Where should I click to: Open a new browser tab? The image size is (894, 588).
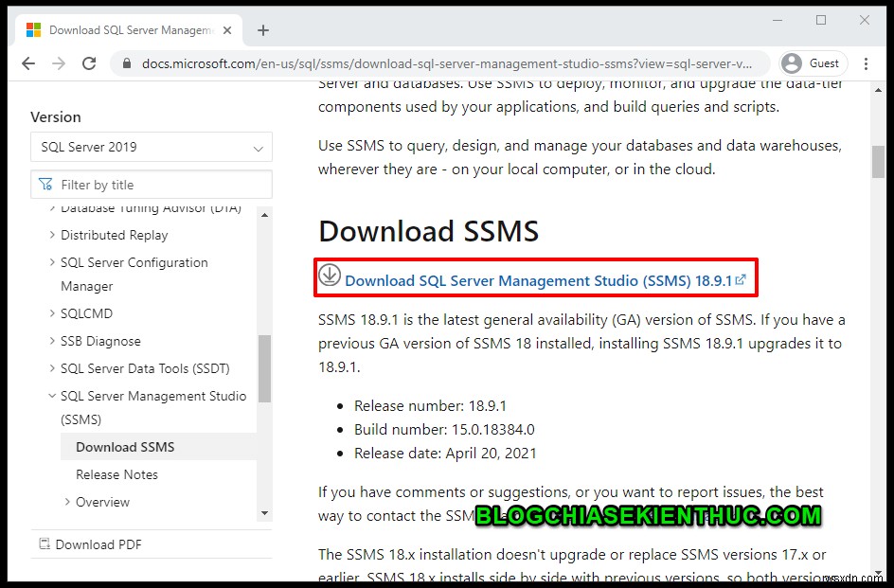tap(262, 29)
